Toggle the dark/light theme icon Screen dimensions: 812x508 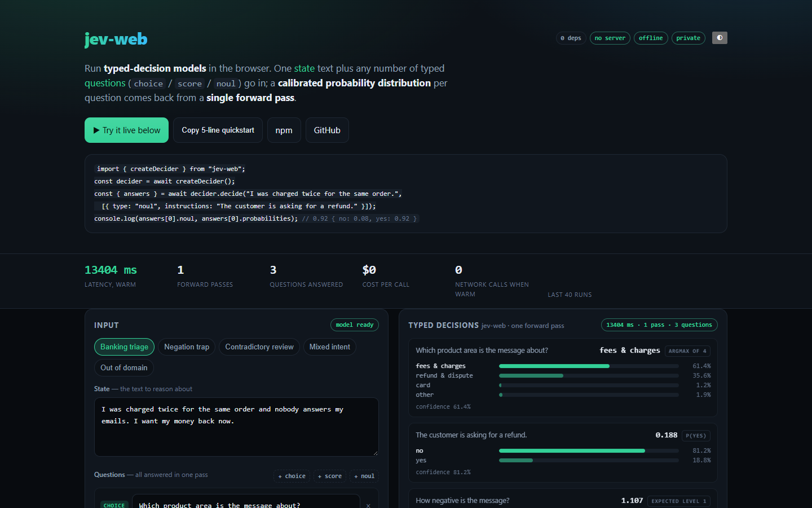coord(720,38)
